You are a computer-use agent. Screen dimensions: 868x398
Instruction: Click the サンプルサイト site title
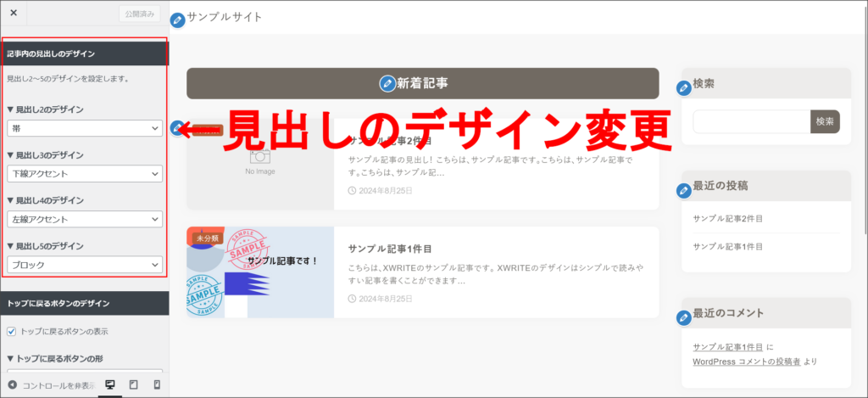tap(224, 17)
